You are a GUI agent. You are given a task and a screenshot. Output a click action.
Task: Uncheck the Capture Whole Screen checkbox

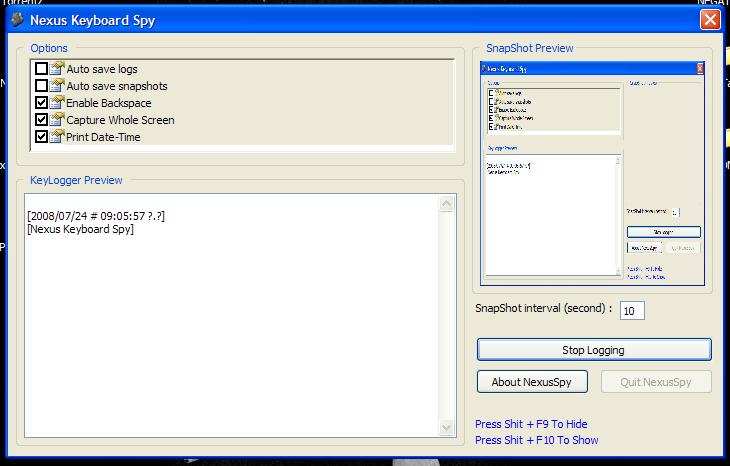click(x=41, y=120)
